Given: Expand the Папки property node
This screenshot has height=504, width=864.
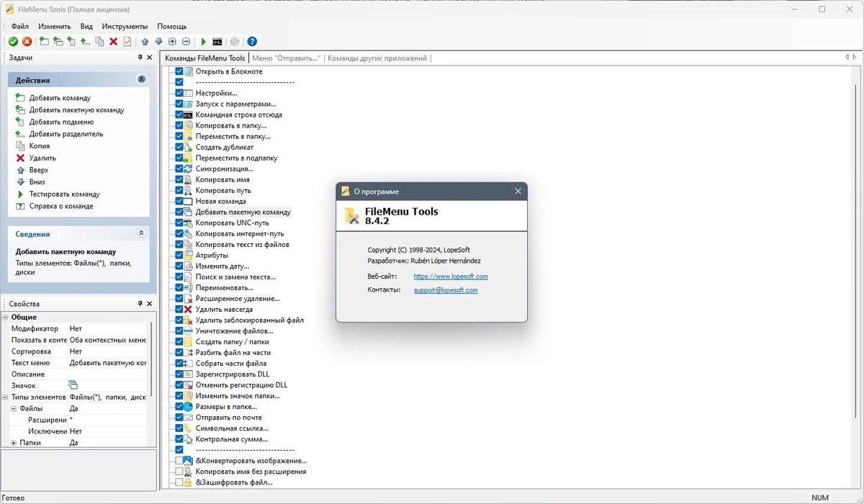Looking at the screenshot, I should (x=14, y=443).
